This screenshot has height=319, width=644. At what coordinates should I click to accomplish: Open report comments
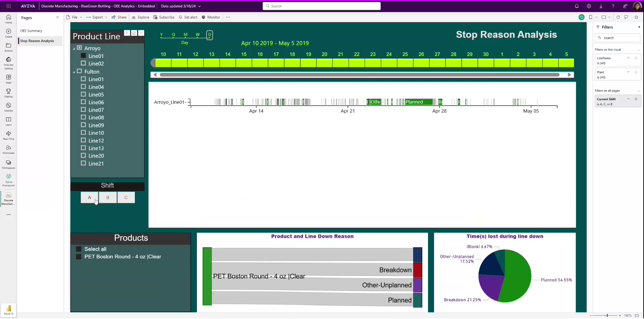point(626,17)
